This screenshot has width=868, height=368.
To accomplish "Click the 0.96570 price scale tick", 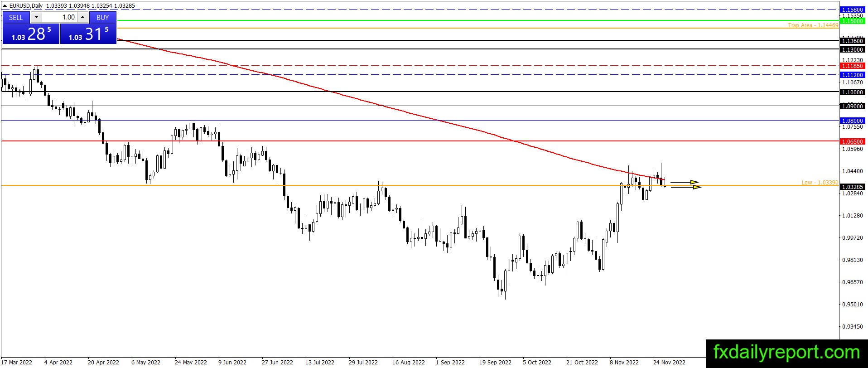I will 852,282.
